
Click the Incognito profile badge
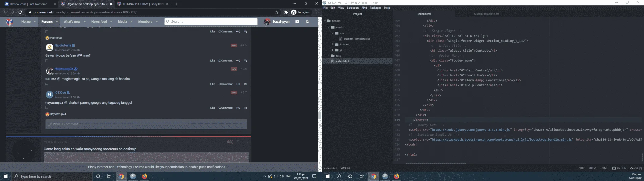tap(301, 12)
